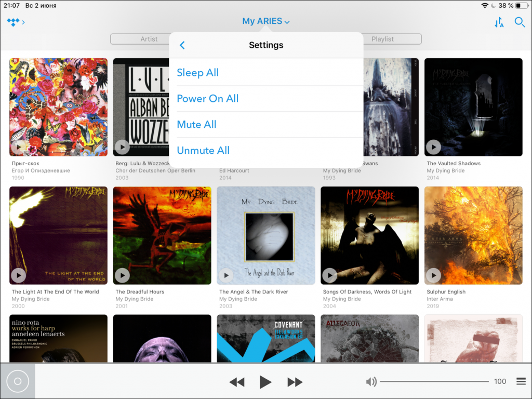The height and width of the screenshot is (399, 532).
Task: Play Songs Of Darkness, Words Of Light
Action: pyautogui.click(x=330, y=275)
